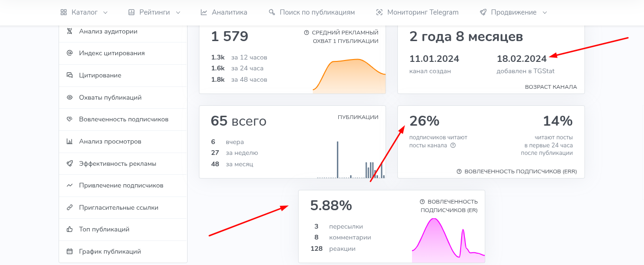The height and width of the screenshot is (265, 644).
Task: Click the orange ad reach chart
Action: 349,76
